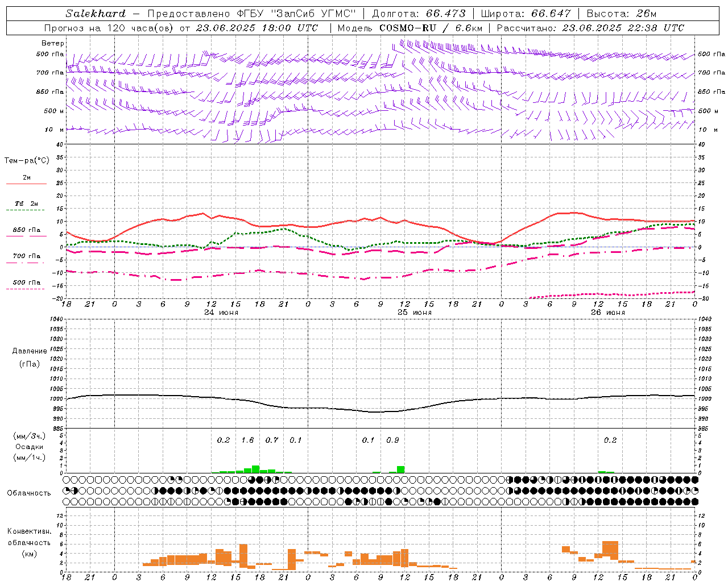Click the 700 гПа dash-dot legend line
This screenshot has width=728, height=582.
(x=26, y=263)
